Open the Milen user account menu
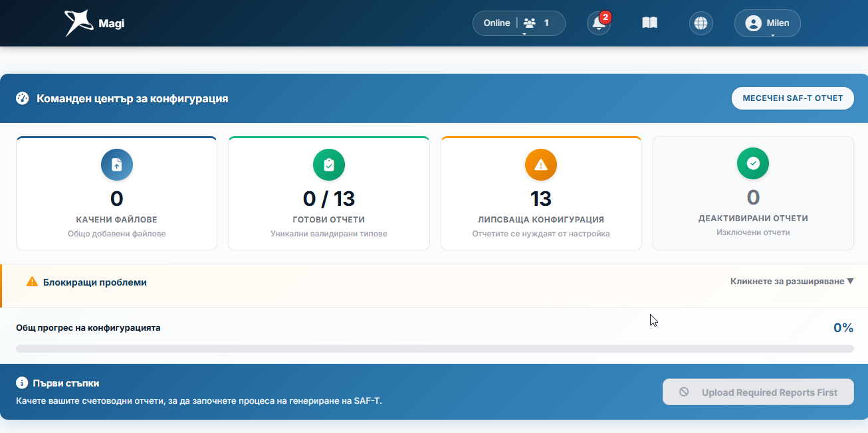 click(x=768, y=23)
